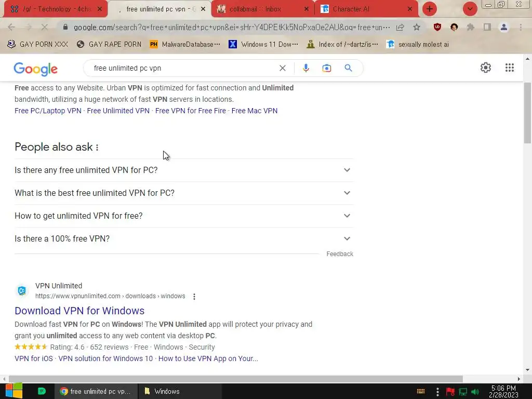Screen dimensions: 532x399
Task: Click the vertical scrollbar down arrow
Action: (x=527, y=370)
